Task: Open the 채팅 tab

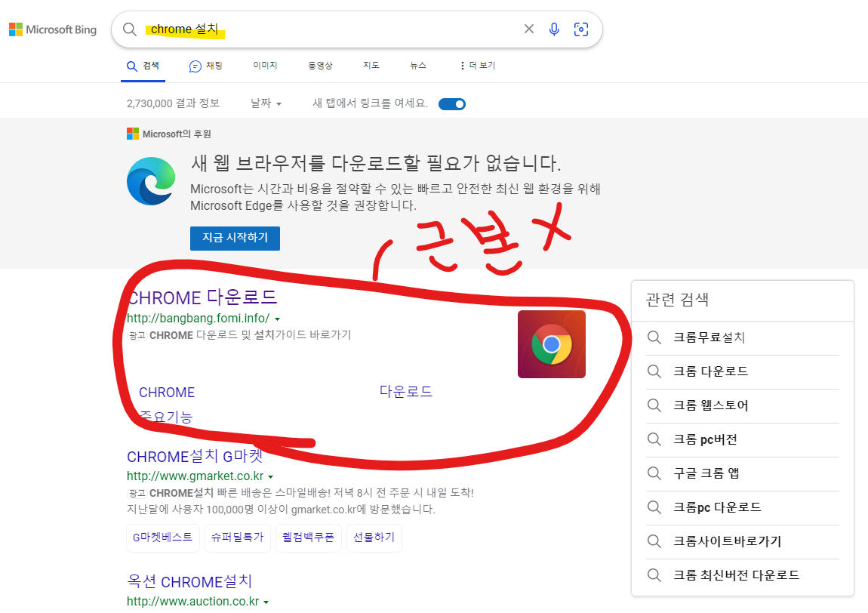Action: tap(205, 66)
